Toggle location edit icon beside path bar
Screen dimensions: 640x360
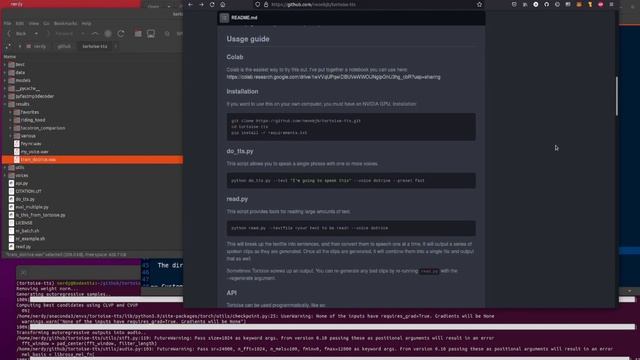[x=9, y=47]
